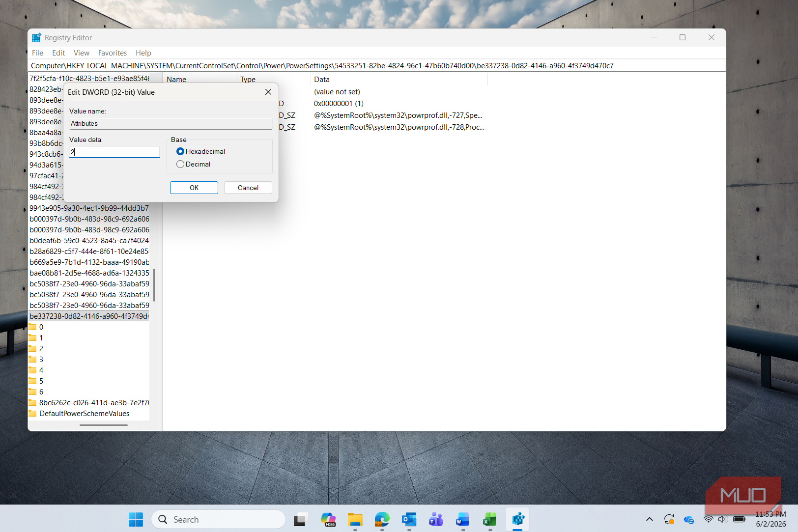Image resolution: width=798 pixels, height=532 pixels.
Task: Launch Microsoft 365 Copilot from taskbar
Action: 328,520
